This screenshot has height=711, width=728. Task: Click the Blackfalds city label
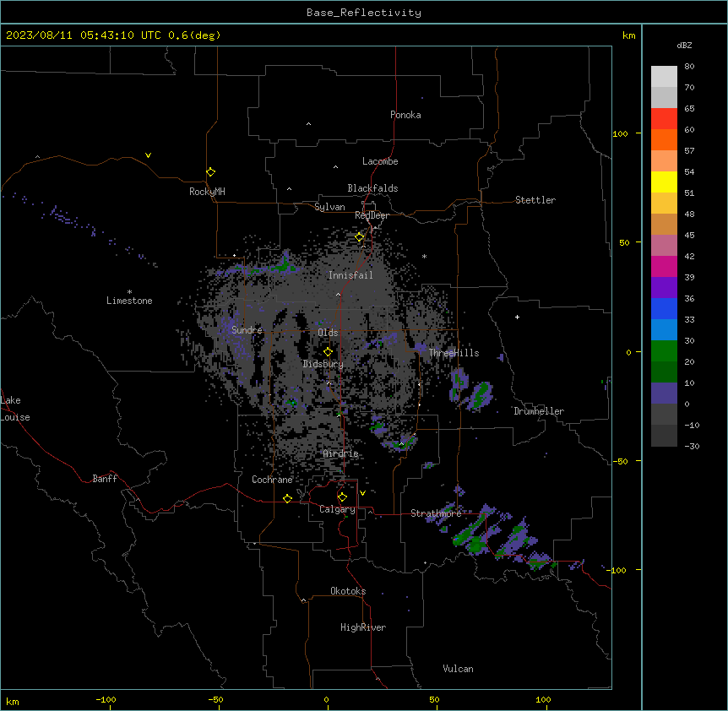point(372,188)
